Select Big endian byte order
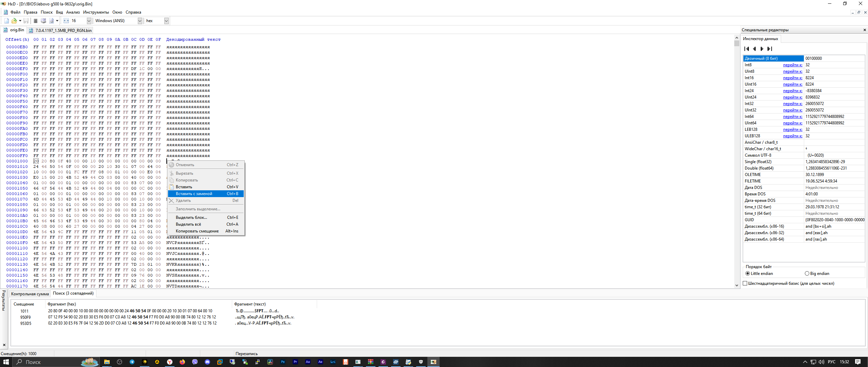 (807, 274)
